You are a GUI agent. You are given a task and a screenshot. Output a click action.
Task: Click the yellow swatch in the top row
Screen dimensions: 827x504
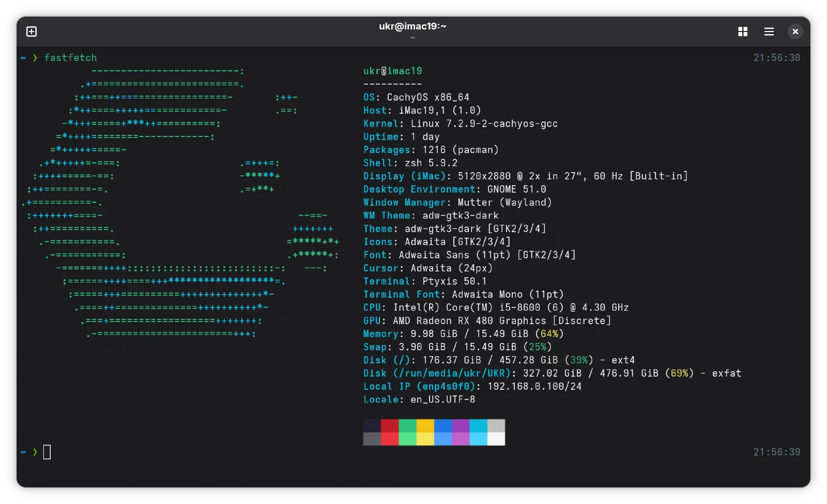(425, 425)
